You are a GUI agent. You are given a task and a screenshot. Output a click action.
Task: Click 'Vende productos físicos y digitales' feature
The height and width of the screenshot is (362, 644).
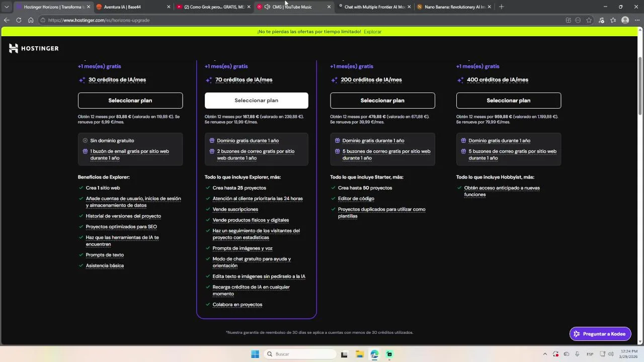coord(251,220)
